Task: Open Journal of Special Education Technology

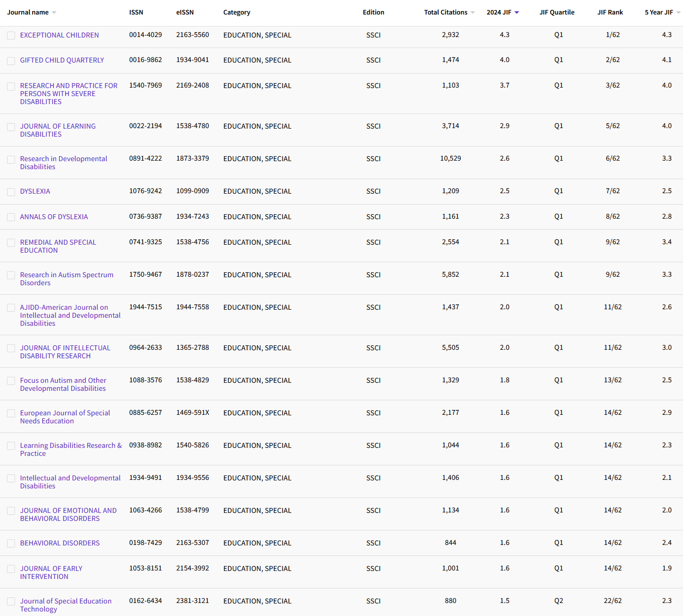Action: (x=66, y=605)
